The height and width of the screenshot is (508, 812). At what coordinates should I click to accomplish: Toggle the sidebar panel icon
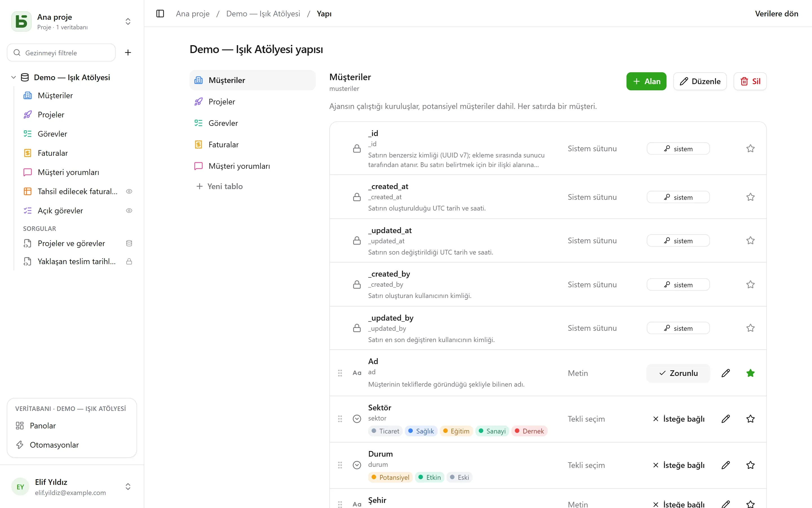[x=160, y=14]
